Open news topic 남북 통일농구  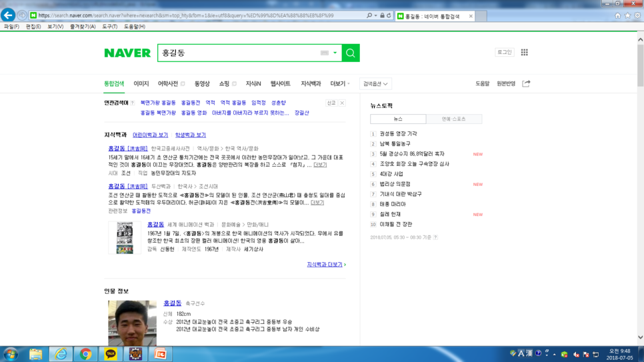(395, 144)
